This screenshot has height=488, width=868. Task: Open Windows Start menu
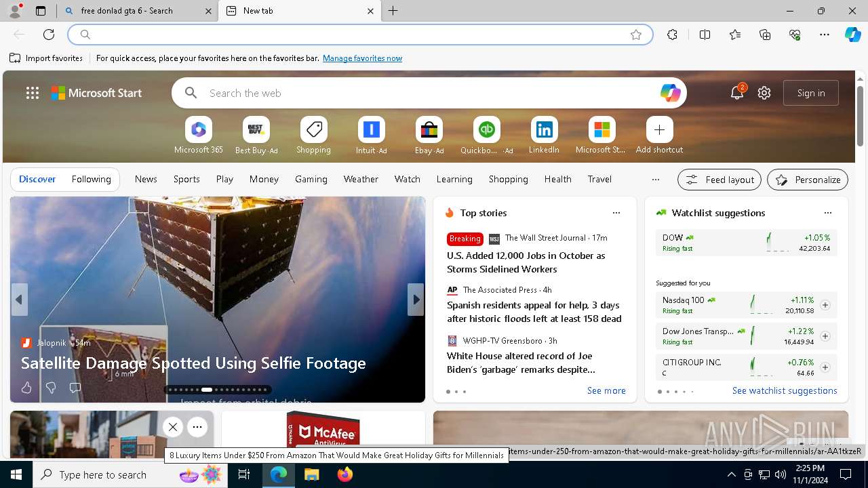(x=16, y=474)
